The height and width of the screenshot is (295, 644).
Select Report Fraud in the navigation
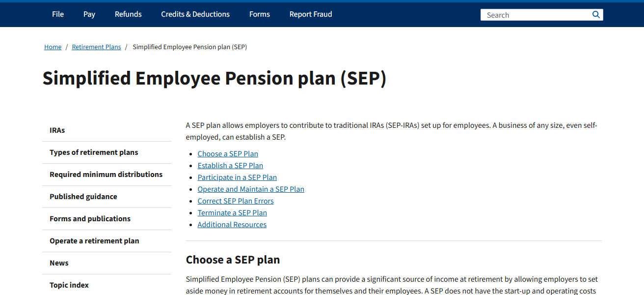310,14
